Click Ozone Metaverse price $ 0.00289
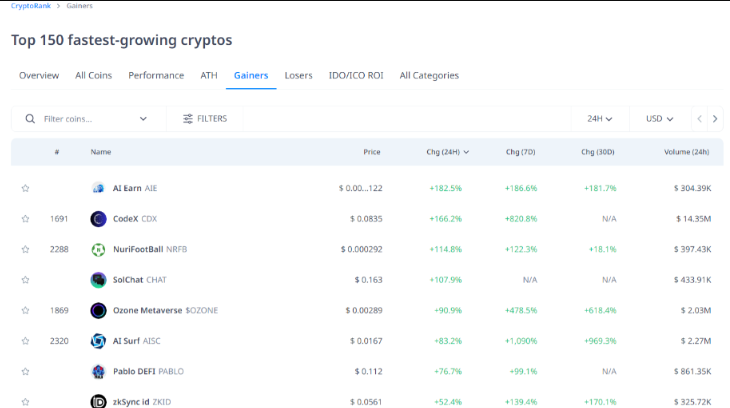730x408 pixels. pos(364,310)
